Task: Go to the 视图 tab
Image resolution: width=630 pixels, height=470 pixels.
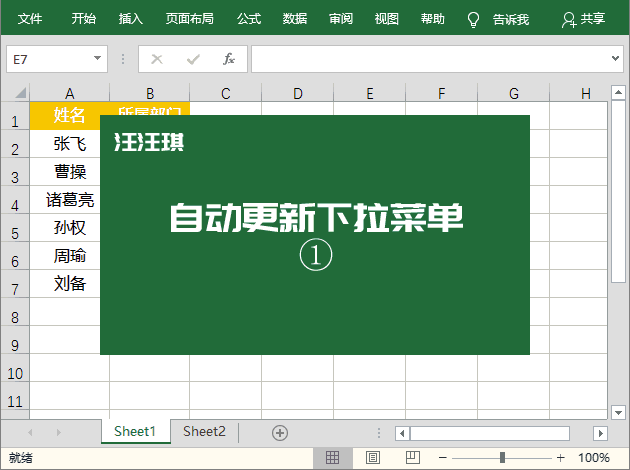Action: pyautogui.click(x=387, y=18)
